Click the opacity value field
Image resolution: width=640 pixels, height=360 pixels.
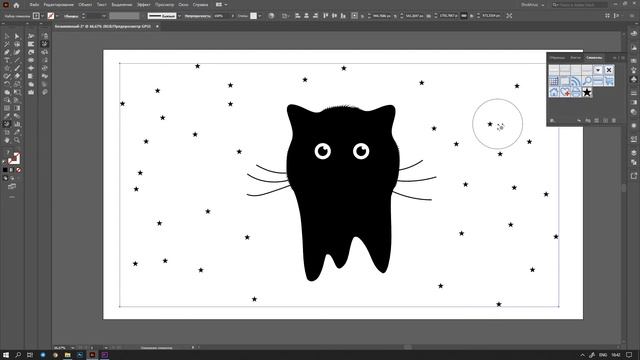pos(222,16)
